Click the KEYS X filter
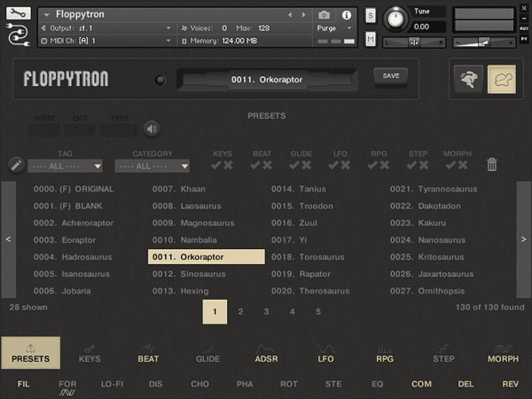 229,165
